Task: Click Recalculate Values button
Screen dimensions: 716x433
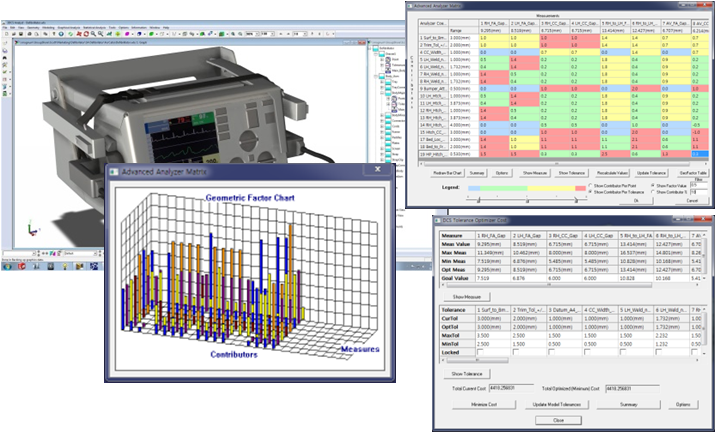Action: pyautogui.click(x=612, y=173)
